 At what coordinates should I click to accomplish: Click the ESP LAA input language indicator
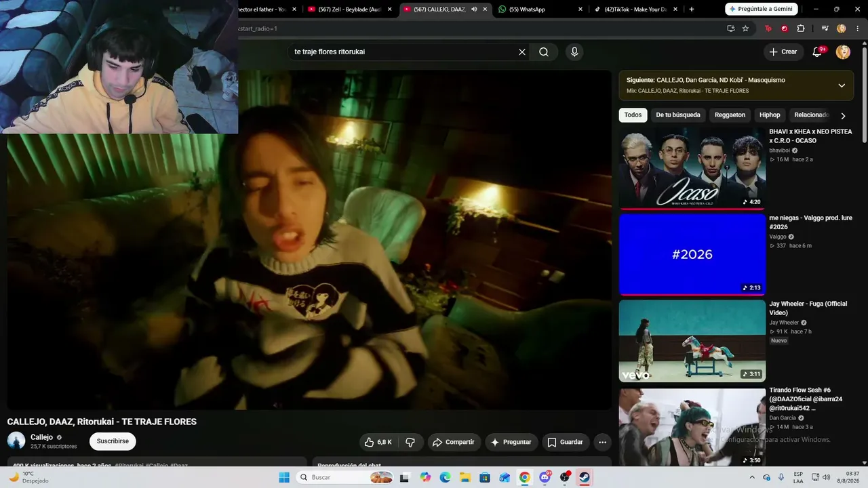(798, 477)
